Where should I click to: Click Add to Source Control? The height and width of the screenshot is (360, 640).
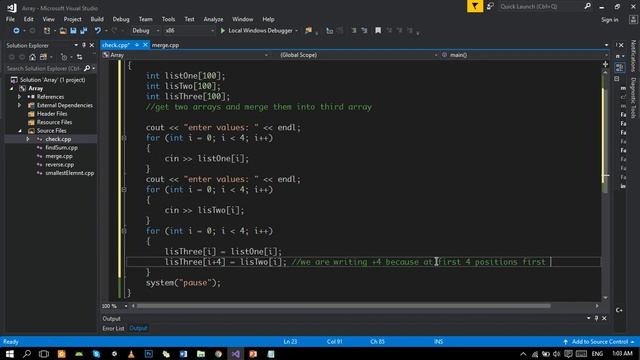tap(600, 342)
